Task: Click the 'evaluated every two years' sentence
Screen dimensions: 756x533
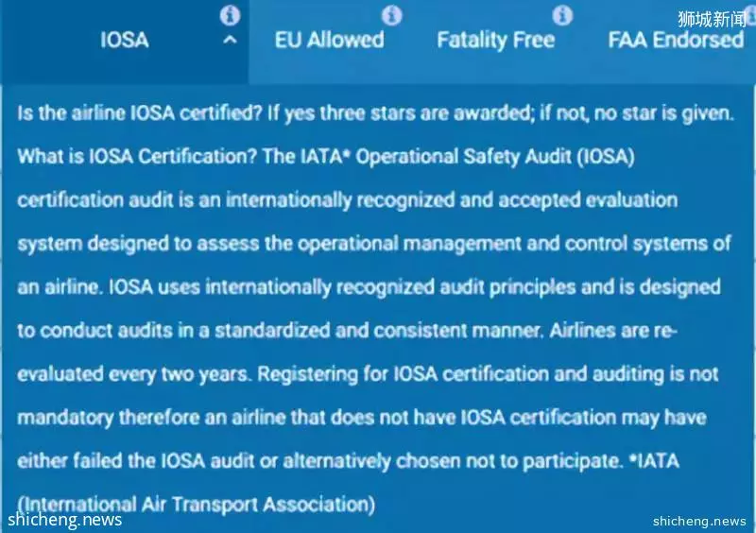Action: [134, 374]
